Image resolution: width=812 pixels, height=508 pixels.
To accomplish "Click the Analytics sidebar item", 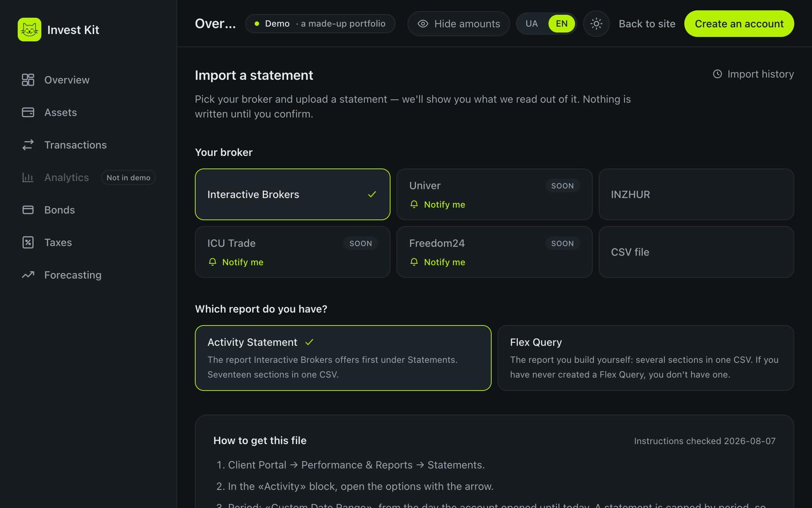I will [x=88, y=177].
